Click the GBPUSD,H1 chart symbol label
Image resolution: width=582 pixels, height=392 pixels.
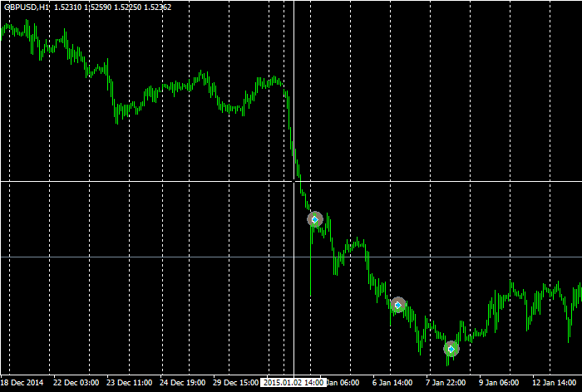27,7
